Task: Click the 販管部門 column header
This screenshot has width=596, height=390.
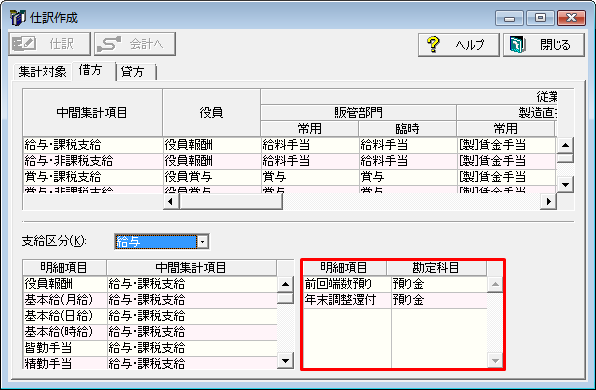Action: click(358, 113)
